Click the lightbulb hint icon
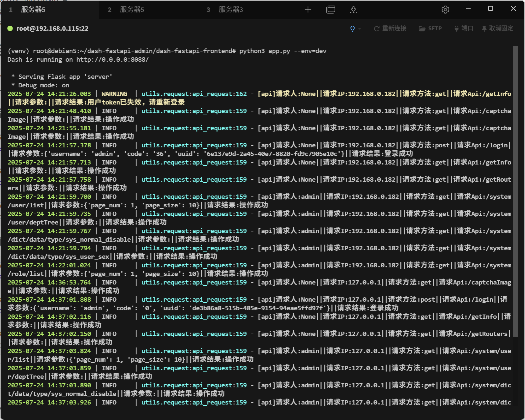 352,29
